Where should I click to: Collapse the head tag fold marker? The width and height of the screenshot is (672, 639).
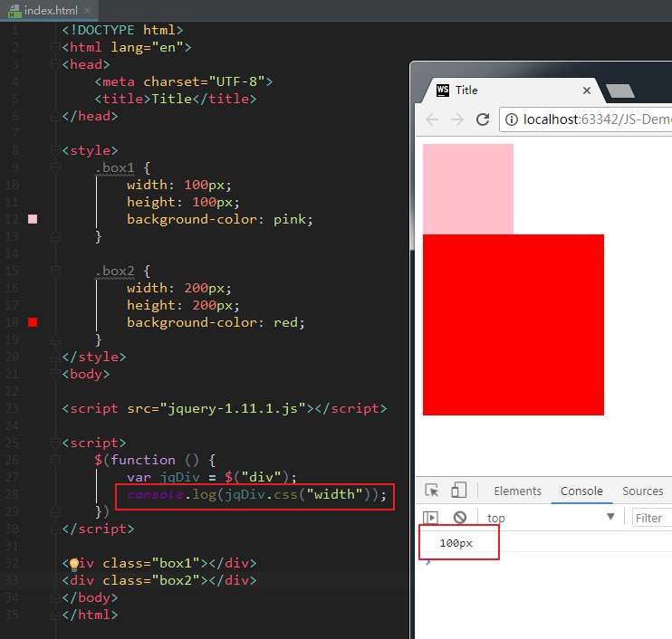55,64
